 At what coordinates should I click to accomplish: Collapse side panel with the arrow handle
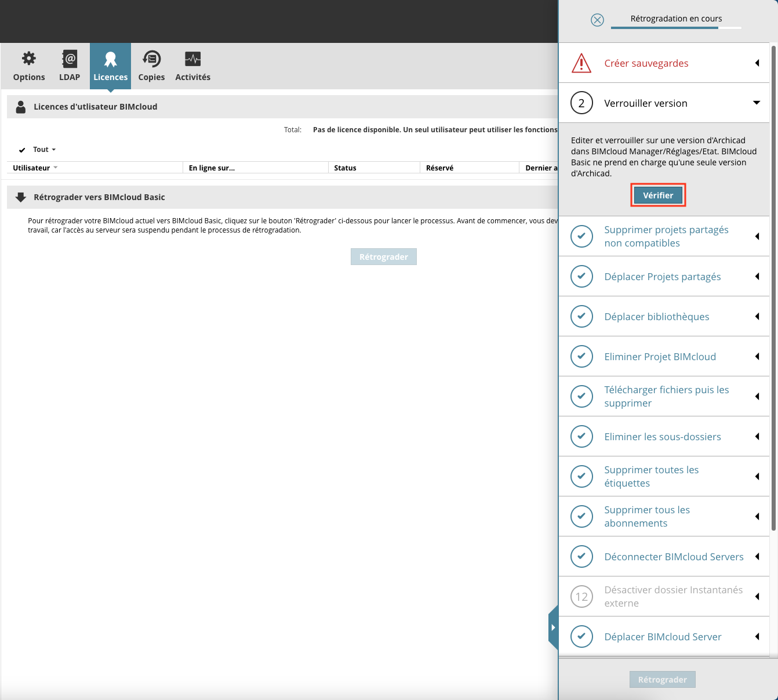click(553, 628)
